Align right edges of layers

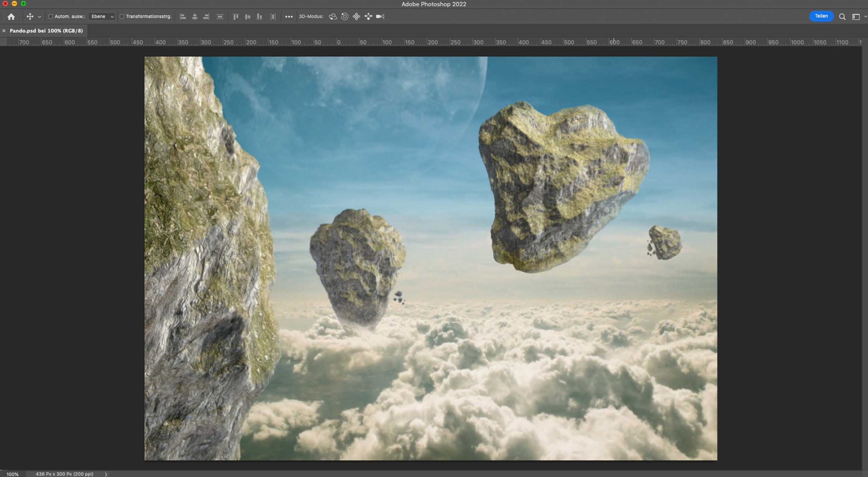click(x=206, y=16)
